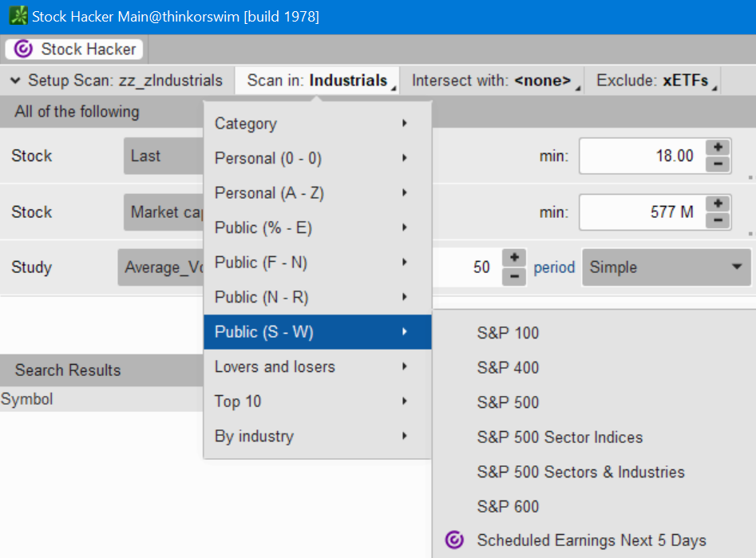756x558 pixels.
Task: Decrease the Last min value with minus
Action: point(718,164)
